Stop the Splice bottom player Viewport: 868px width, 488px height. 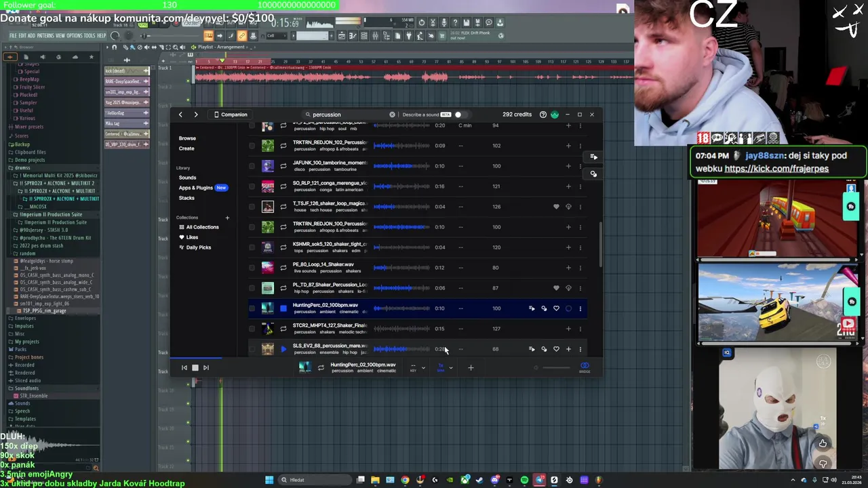[195, 367]
